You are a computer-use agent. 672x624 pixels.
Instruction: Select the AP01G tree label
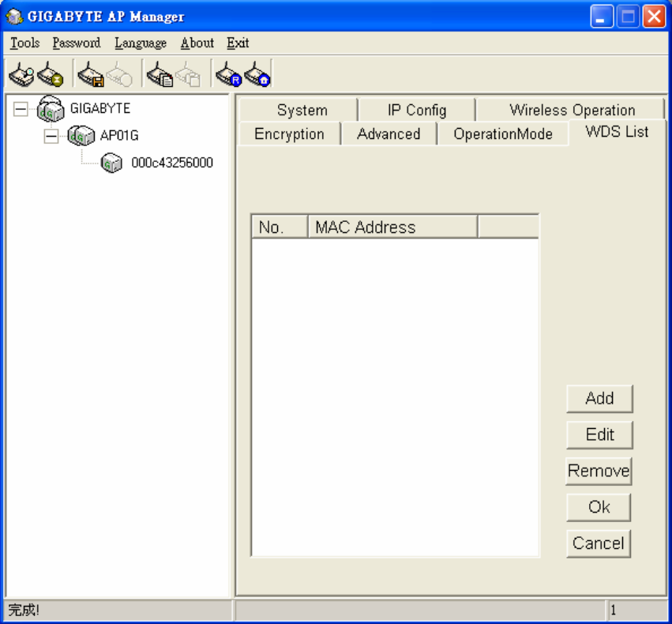point(119,135)
